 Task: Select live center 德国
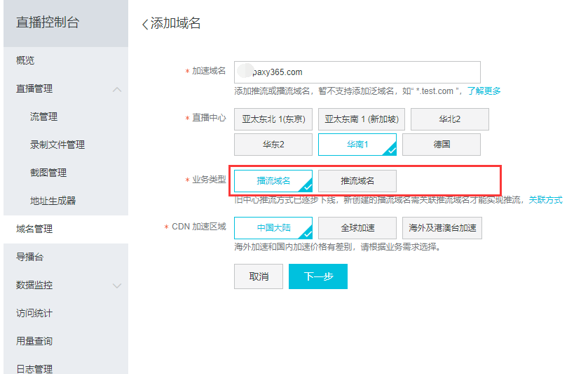pos(442,145)
